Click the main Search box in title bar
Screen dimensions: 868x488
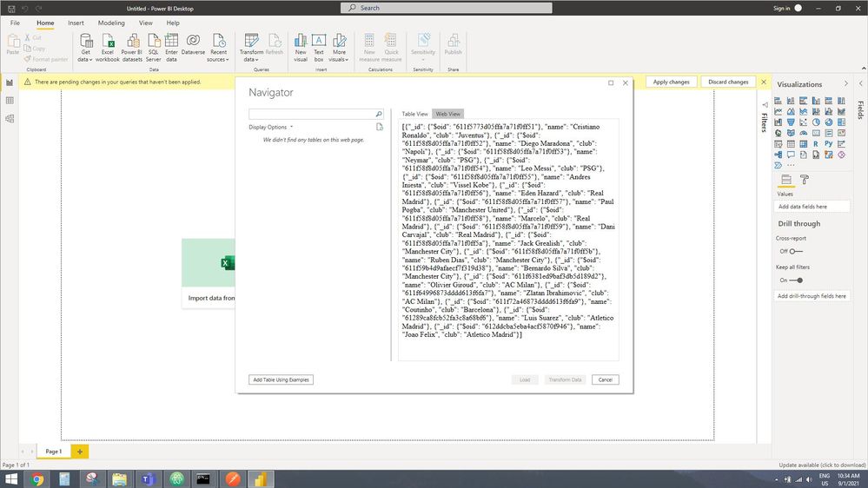click(x=447, y=8)
